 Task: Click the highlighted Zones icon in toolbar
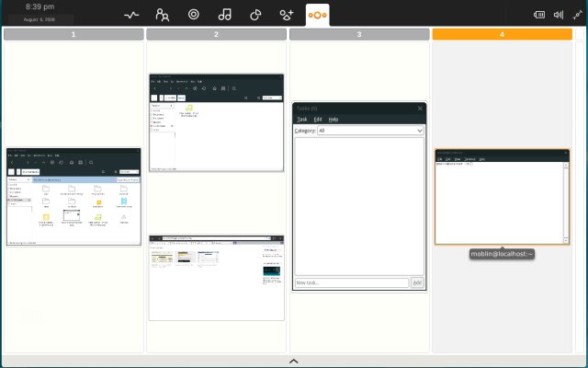point(317,15)
